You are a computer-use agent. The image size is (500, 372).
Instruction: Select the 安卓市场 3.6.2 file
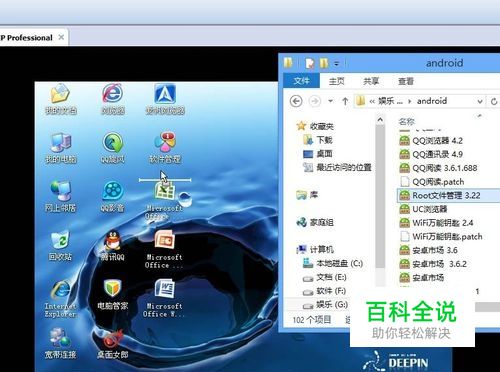click(433, 264)
